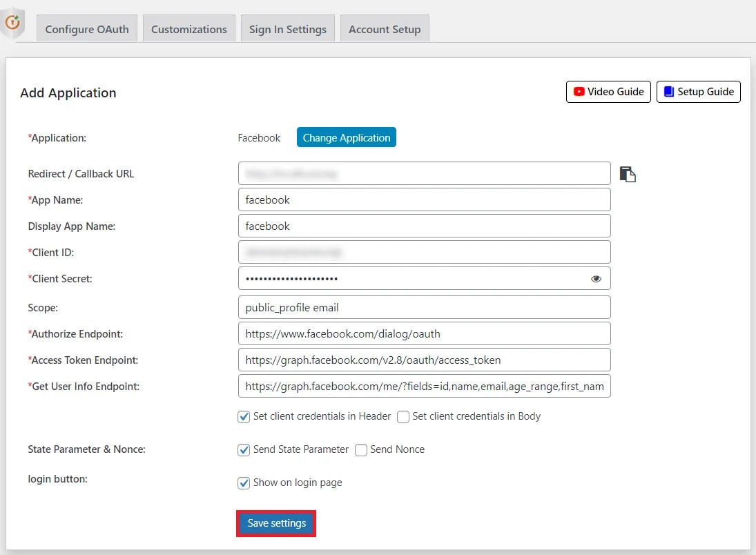Open the Setup Guide
The width and height of the screenshot is (756, 555).
698,91
